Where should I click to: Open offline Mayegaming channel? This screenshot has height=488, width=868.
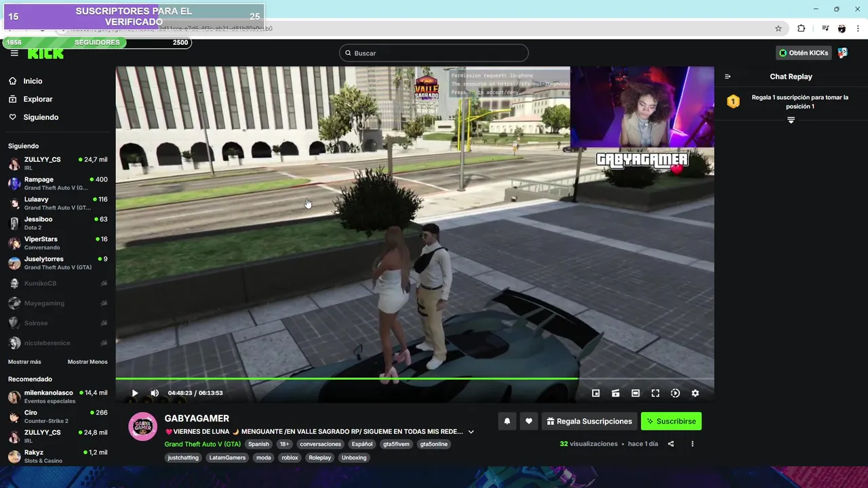(58, 303)
